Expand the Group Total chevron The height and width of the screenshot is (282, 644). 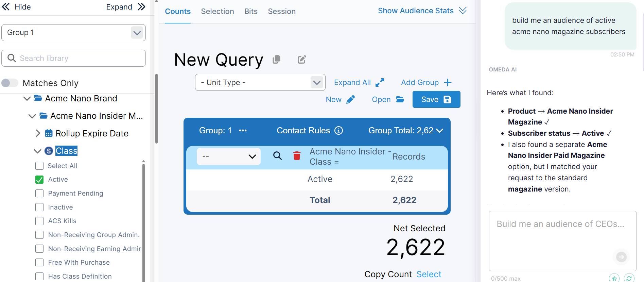(439, 131)
